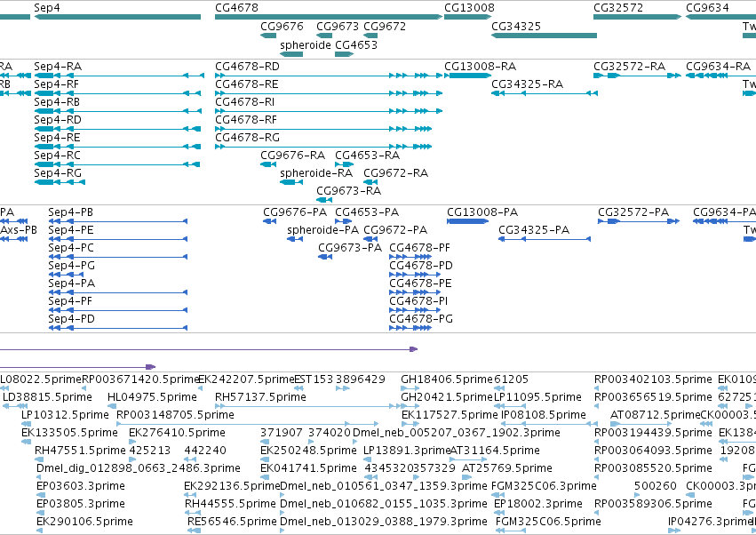Viewport: 756px width, 535px height.
Task: Select the CG4678-RI transcript label
Action: 245,102
